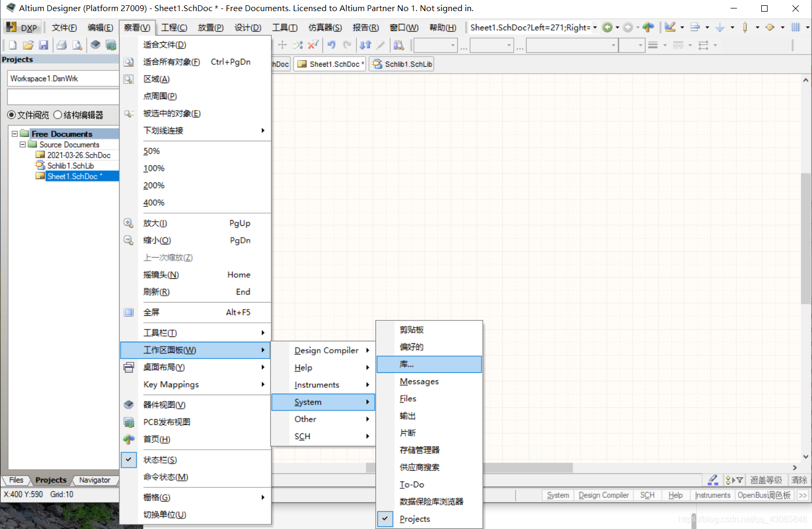This screenshot has width=812, height=529.
Task: Click the System panel button at bottom
Action: [x=558, y=495]
